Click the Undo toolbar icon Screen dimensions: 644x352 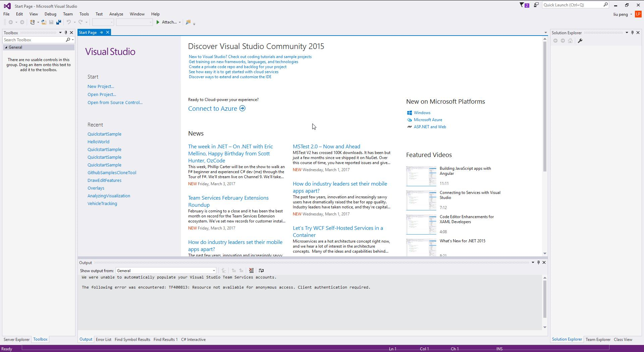[x=68, y=22]
